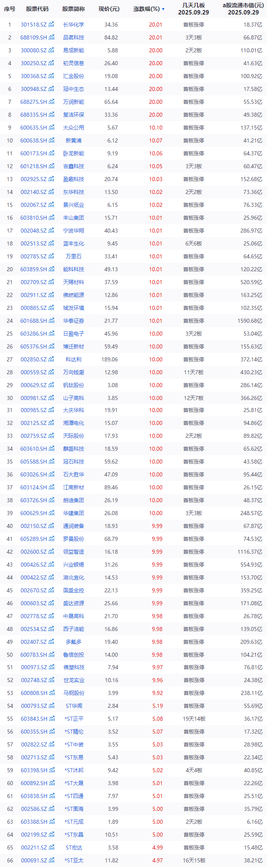
Task: Select the 19天14板 cell
Action: [x=194, y=719]
